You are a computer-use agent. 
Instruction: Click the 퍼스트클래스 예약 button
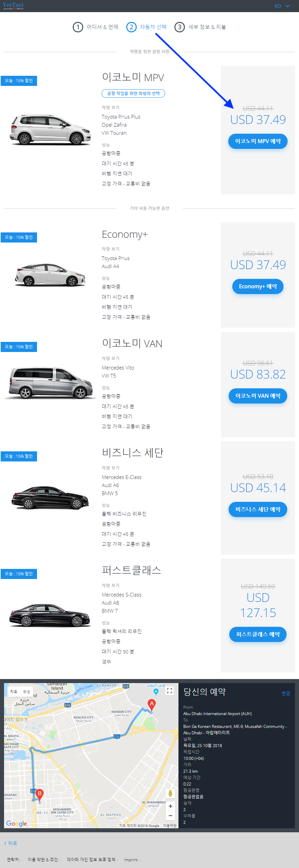point(258,635)
